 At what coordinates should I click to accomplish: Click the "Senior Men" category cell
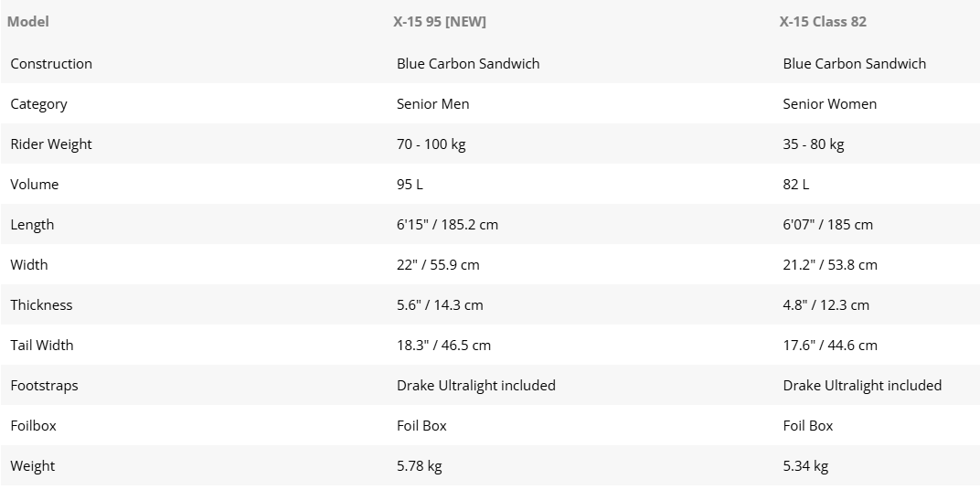click(433, 103)
